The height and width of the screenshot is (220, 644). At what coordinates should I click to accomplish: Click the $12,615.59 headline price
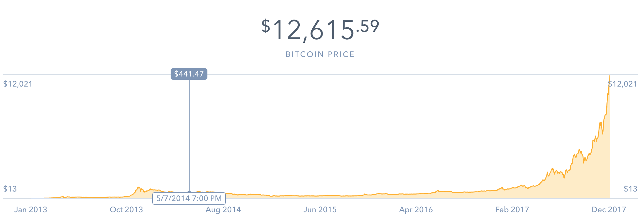click(320, 29)
